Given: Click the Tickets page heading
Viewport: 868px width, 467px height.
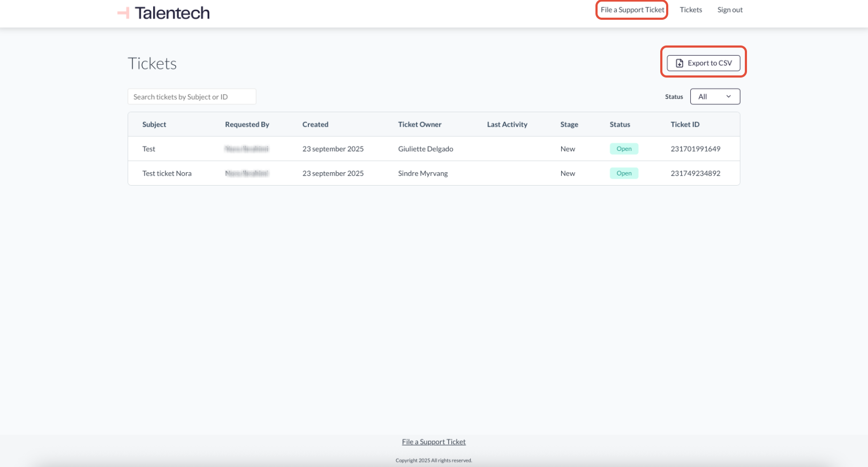Looking at the screenshot, I should click(x=152, y=64).
